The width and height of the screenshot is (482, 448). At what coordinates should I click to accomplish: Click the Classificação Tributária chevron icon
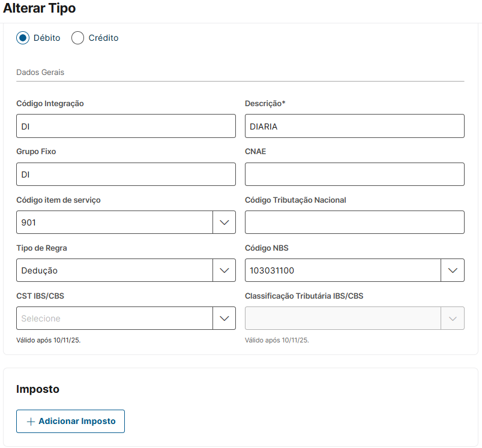click(453, 318)
